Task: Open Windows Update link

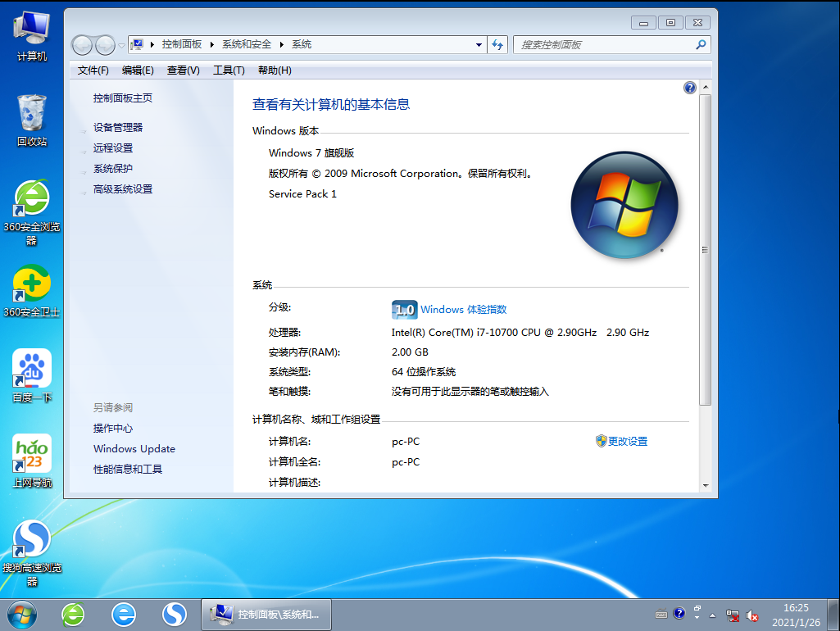Action: (x=134, y=448)
